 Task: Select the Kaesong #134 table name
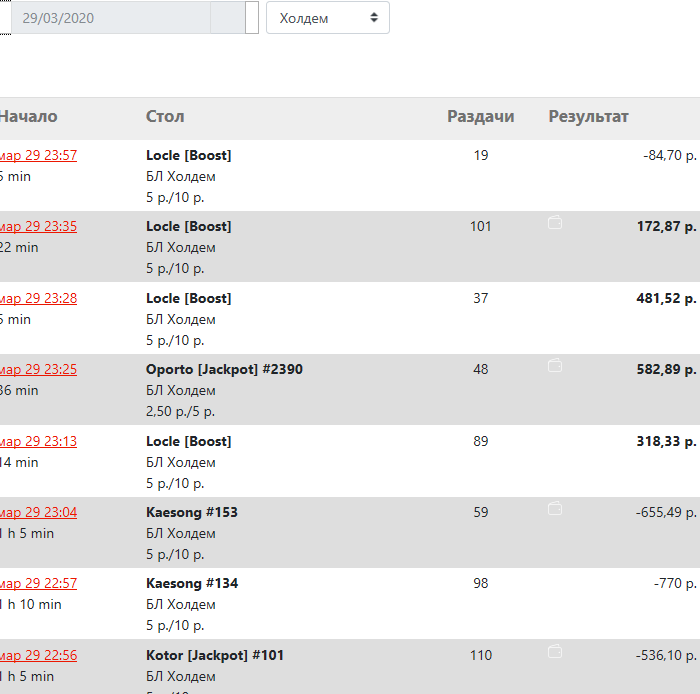(x=192, y=583)
